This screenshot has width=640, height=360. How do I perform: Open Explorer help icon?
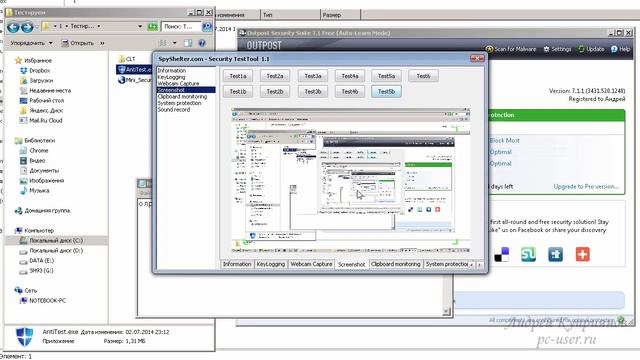202,43
